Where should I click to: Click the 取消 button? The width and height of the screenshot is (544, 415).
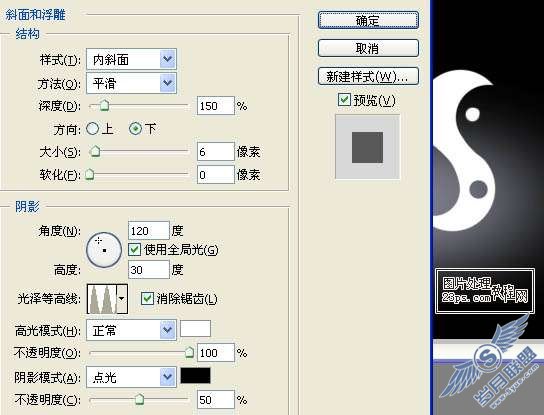coord(368,48)
